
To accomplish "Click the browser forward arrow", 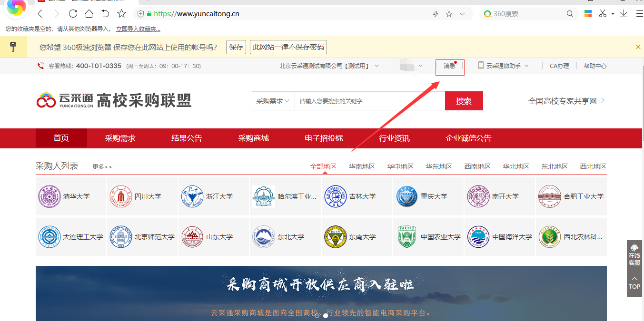I will (57, 14).
